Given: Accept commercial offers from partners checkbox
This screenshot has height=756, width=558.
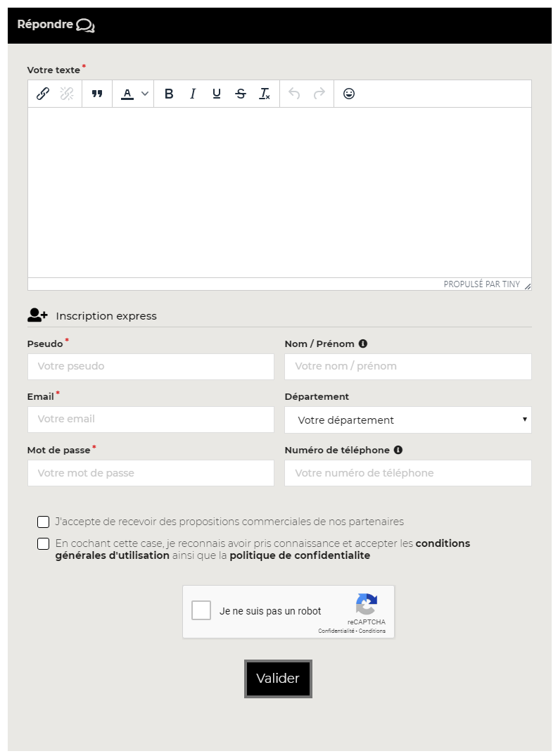Looking at the screenshot, I should [x=44, y=522].
